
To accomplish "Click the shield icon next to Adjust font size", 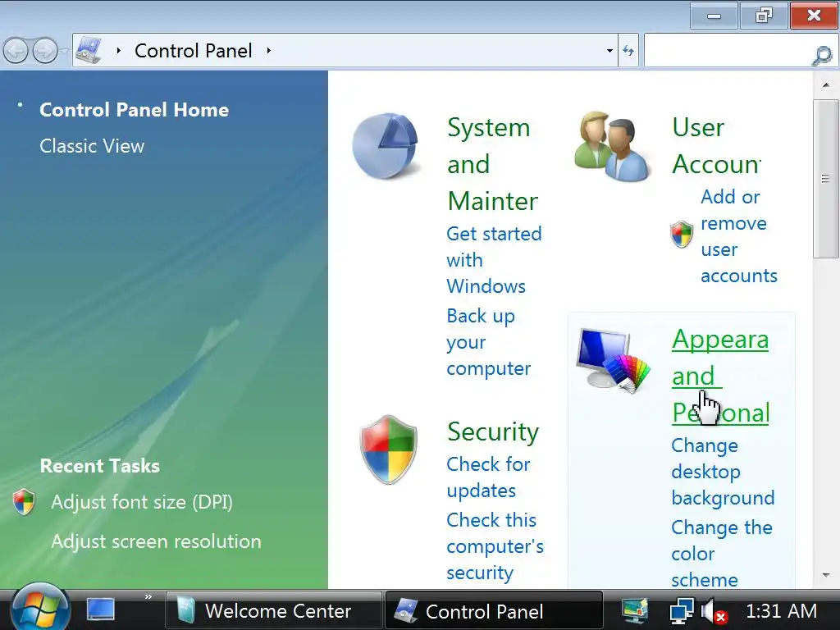I will [24, 502].
